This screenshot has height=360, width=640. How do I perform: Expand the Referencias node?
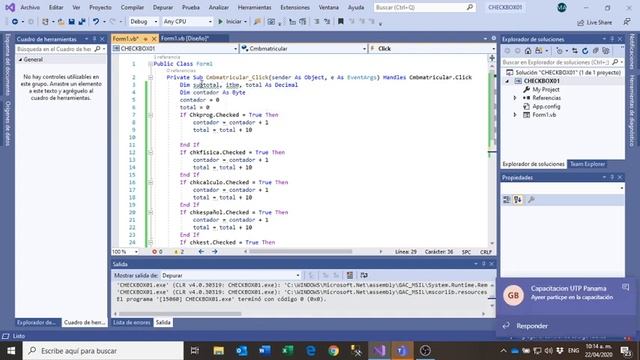[515, 98]
